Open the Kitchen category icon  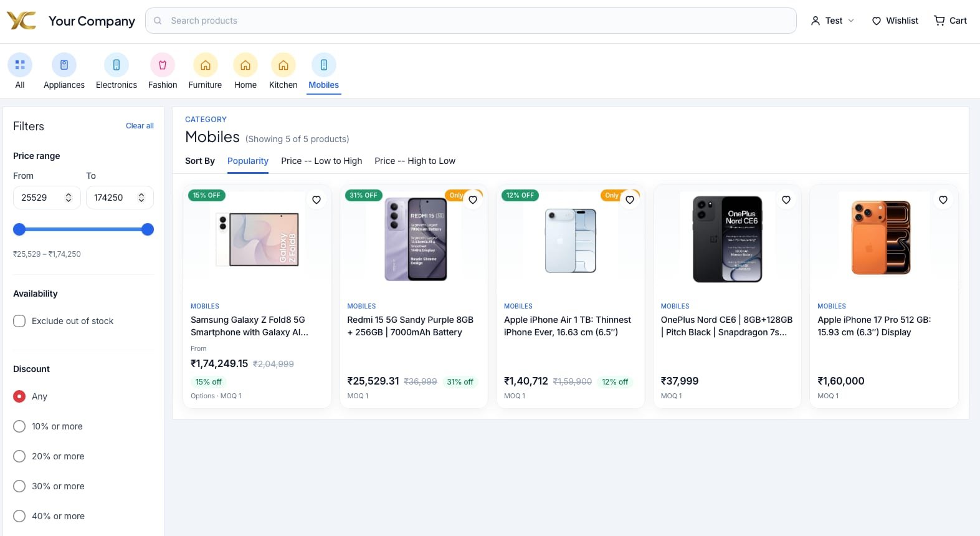point(283,65)
